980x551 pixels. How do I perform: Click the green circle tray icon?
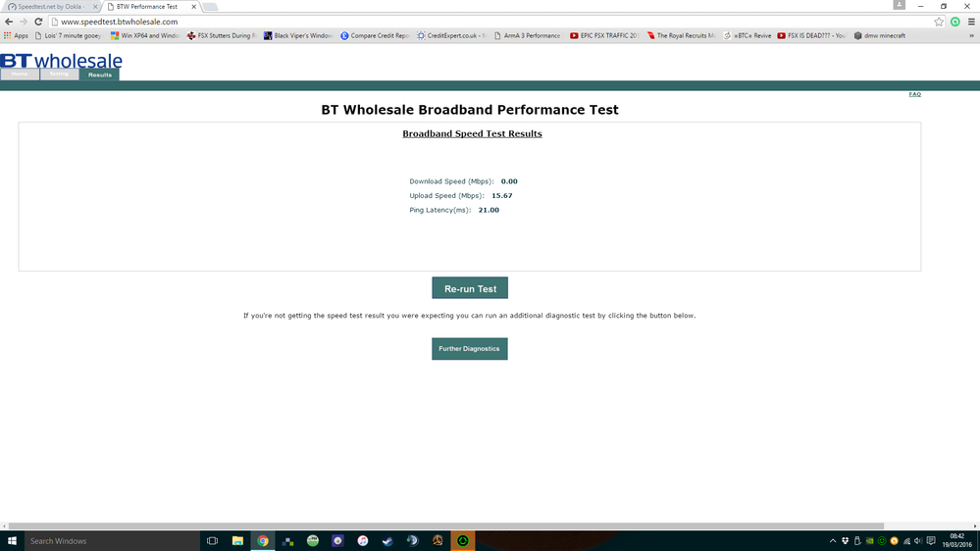[882, 541]
